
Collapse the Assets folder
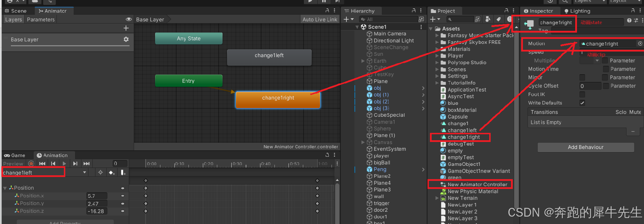tap(431, 29)
